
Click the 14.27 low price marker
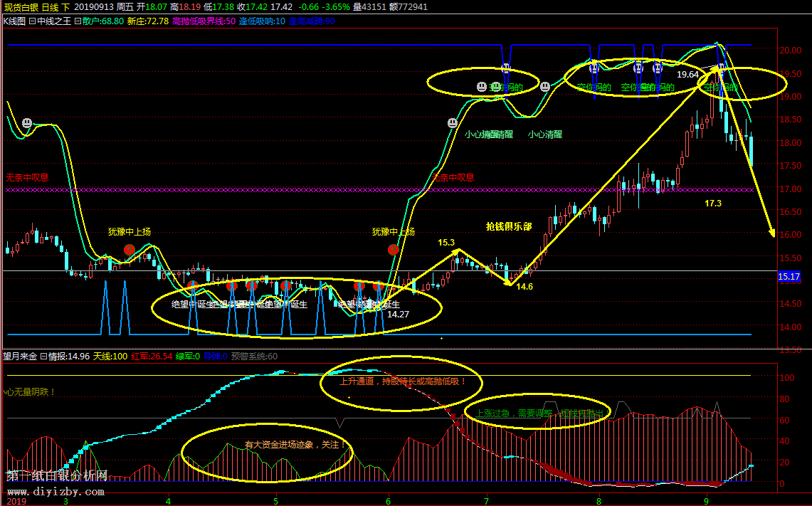[x=398, y=314]
